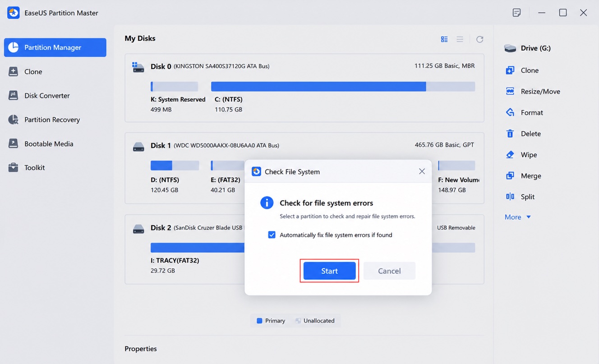599x364 pixels.
Task: Click the My Disks heading
Action: [140, 38]
